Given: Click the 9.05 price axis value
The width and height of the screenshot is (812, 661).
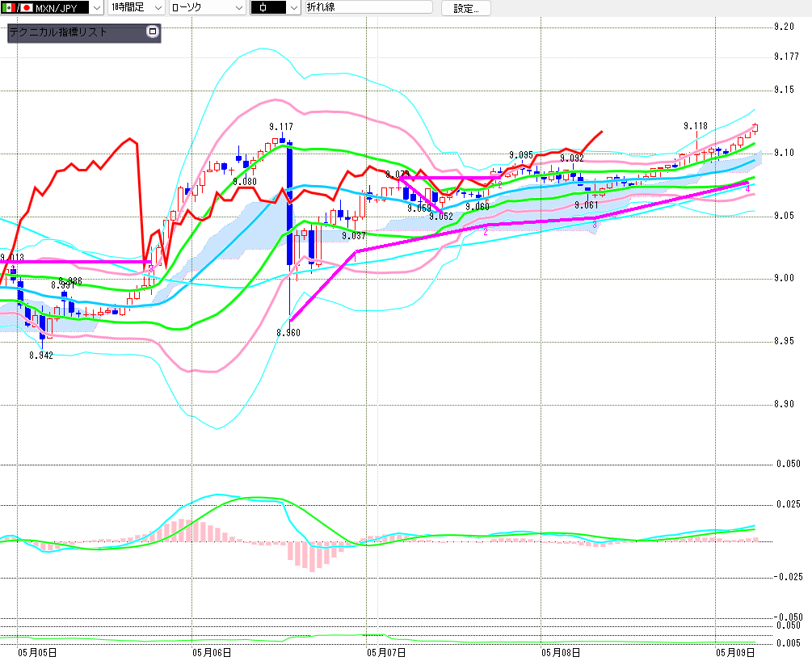Looking at the screenshot, I should coord(784,216).
